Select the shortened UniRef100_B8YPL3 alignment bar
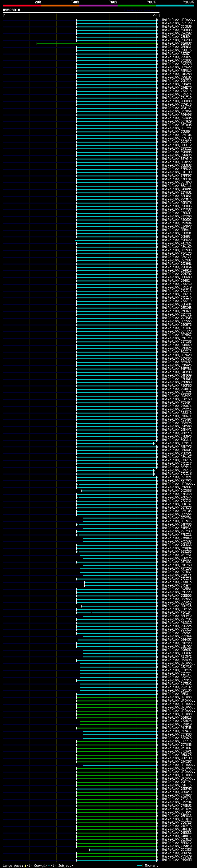This screenshot has width=197, height=868. (115, 443)
